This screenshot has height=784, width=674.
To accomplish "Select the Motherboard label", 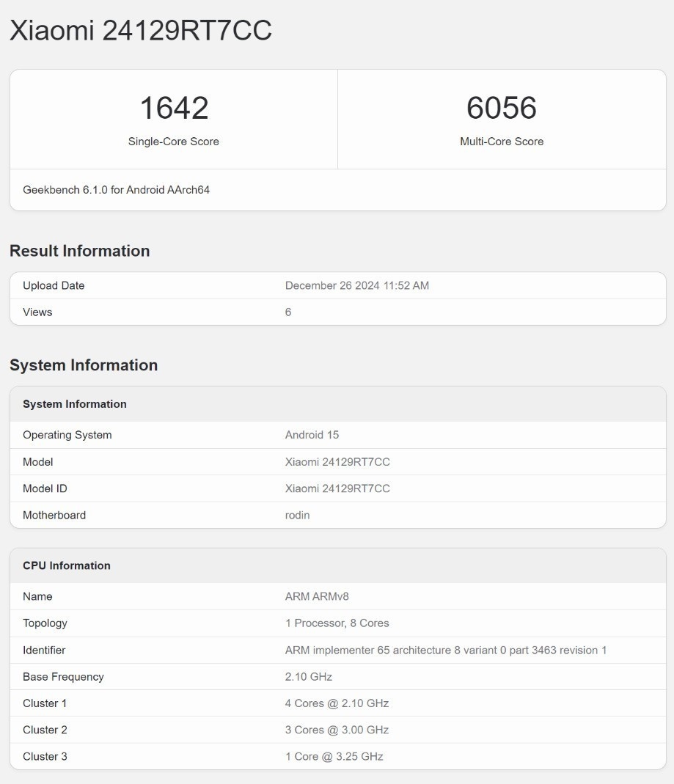I will coord(54,515).
